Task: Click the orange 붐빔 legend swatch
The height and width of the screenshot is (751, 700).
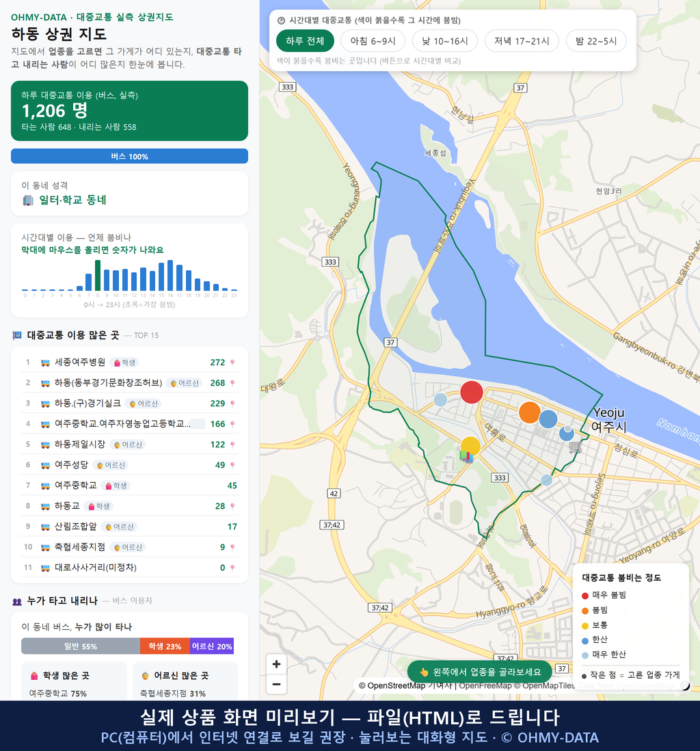Action: (584, 611)
